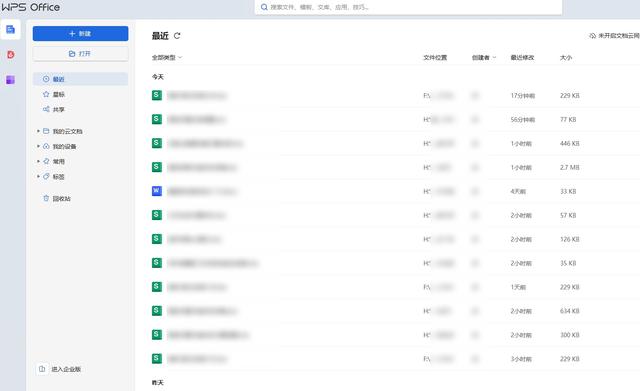This screenshot has height=391, width=640.
Task: Expand the 常用 arrow
Action: click(x=38, y=161)
